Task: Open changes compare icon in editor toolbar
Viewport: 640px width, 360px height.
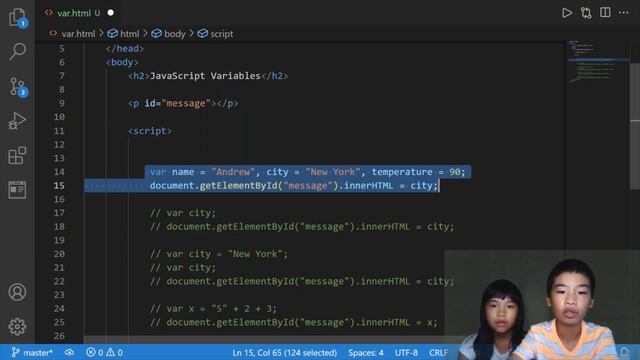Action: (586, 13)
